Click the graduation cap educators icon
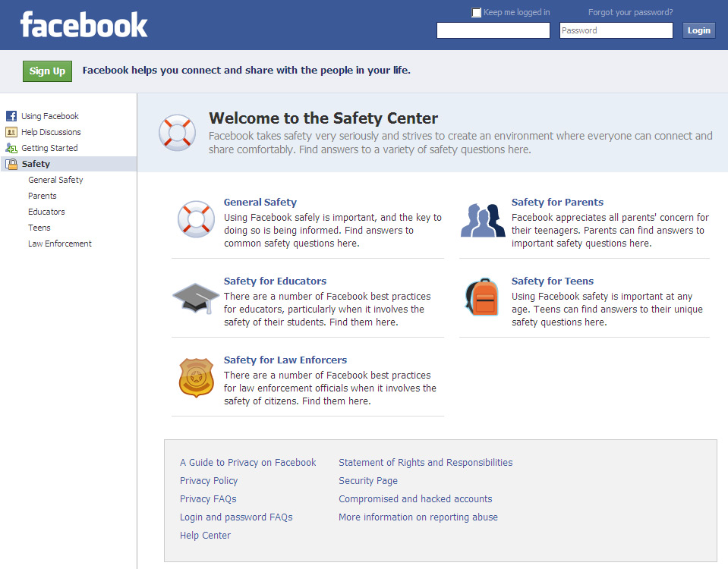Viewport: 728px width, 569px height. pos(195,298)
